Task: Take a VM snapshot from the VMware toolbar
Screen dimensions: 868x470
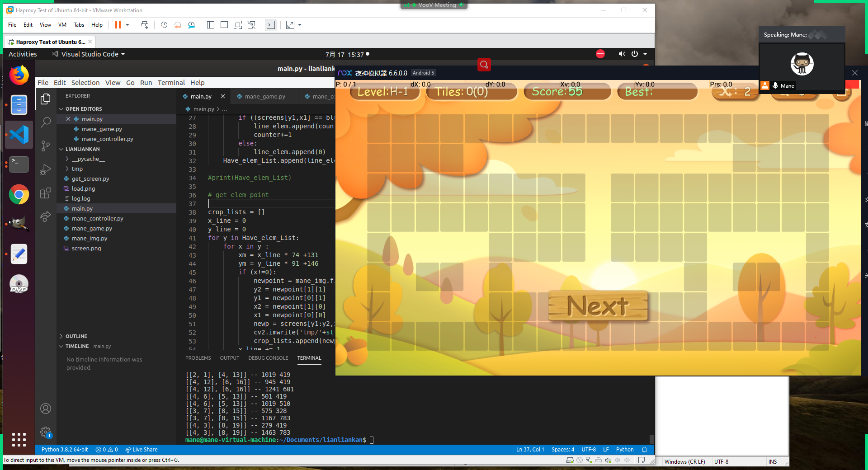Action: pyautogui.click(x=164, y=25)
